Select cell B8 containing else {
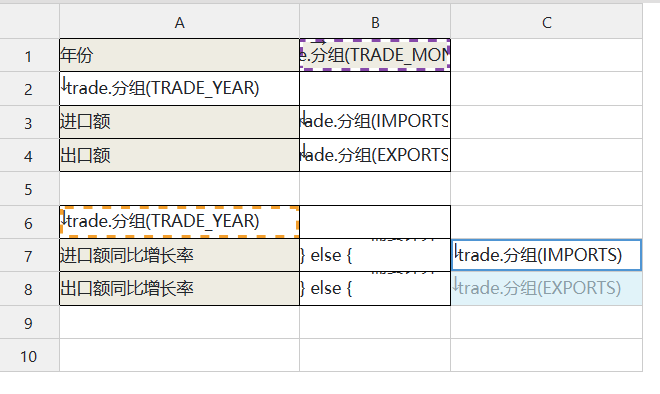The width and height of the screenshot is (660, 394). click(x=375, y=289)
